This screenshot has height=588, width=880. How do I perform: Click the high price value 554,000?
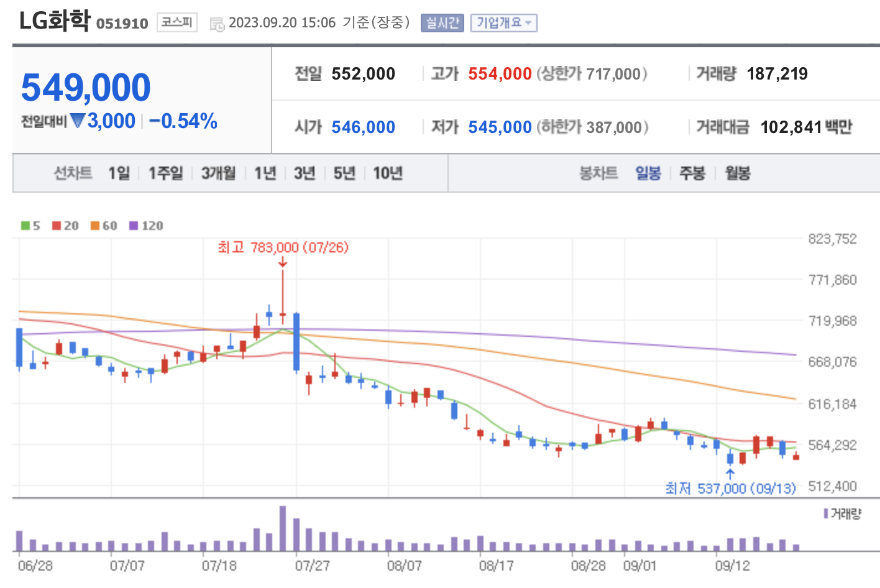[x=500, y=74]
